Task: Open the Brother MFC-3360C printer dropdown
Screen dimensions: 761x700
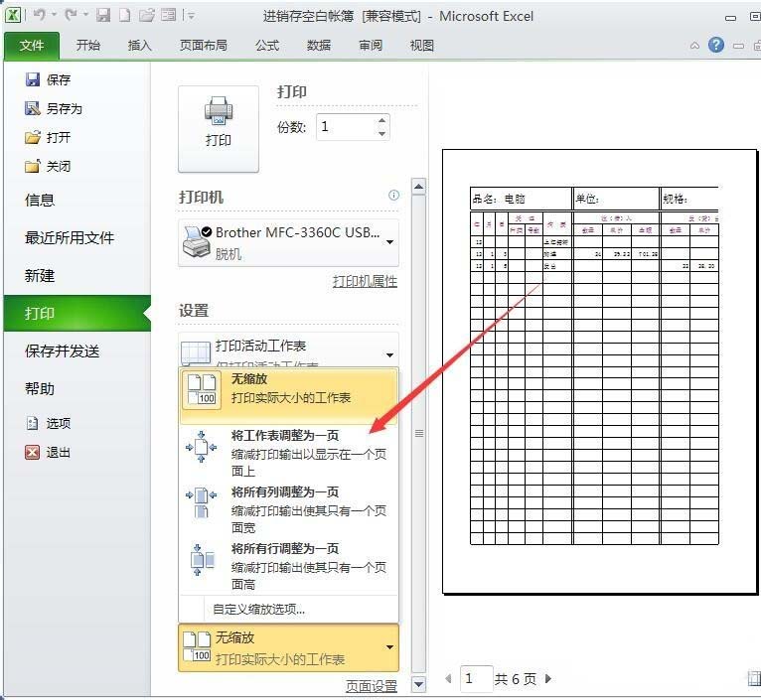Action: tap(289, 242)
